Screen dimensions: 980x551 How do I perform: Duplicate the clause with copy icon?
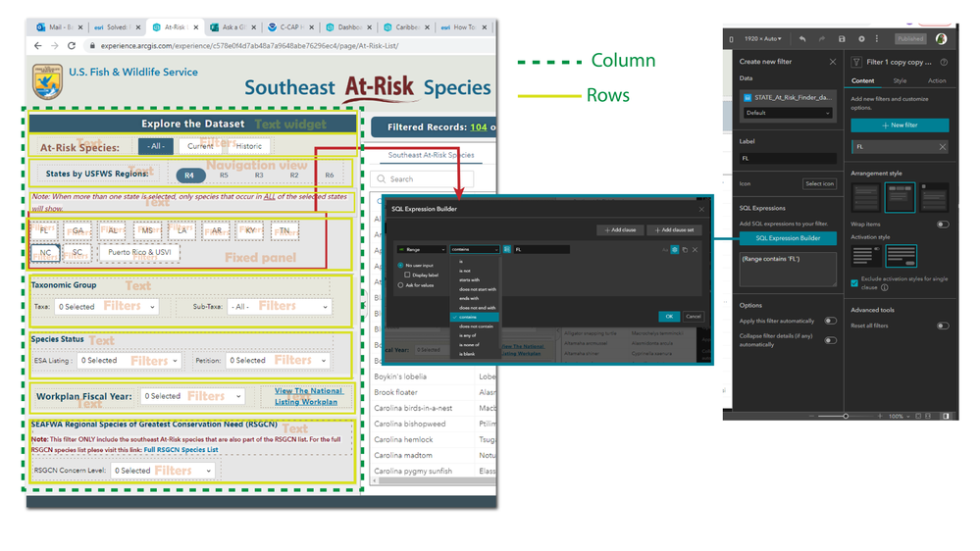pyautogui.click(x=685, y=250)
